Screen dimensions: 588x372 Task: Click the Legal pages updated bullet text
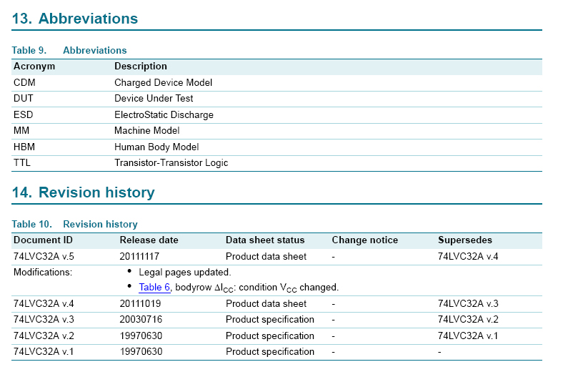[x=184, y=272]
